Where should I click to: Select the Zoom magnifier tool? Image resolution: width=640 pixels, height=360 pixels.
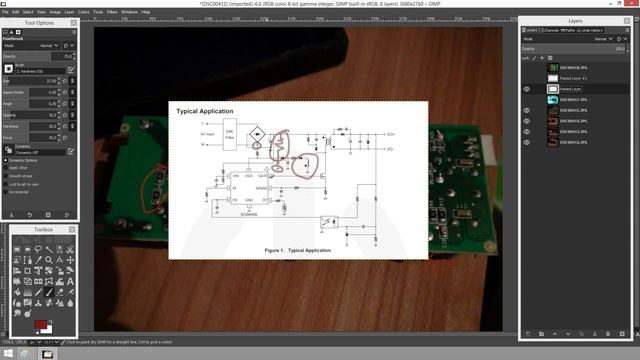coord(49,260)
